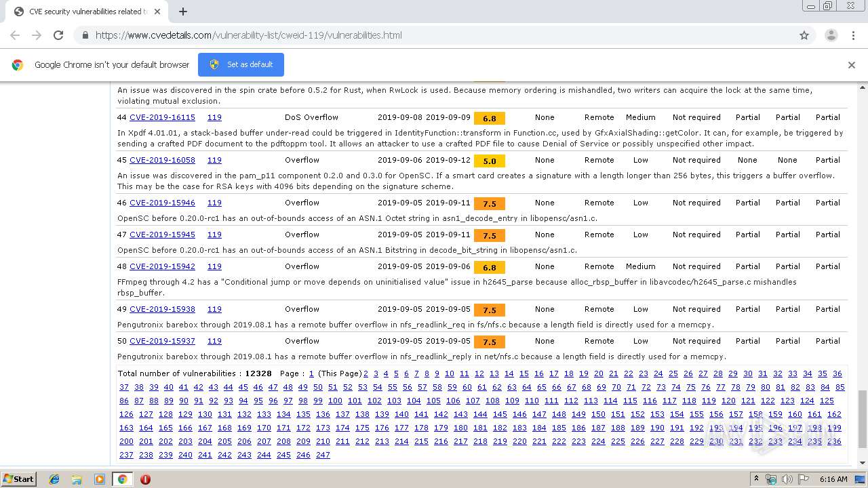Click the 7.5 score badge for CVE-2019-15937
Viewport: 868px width, 488px height.
490,342
